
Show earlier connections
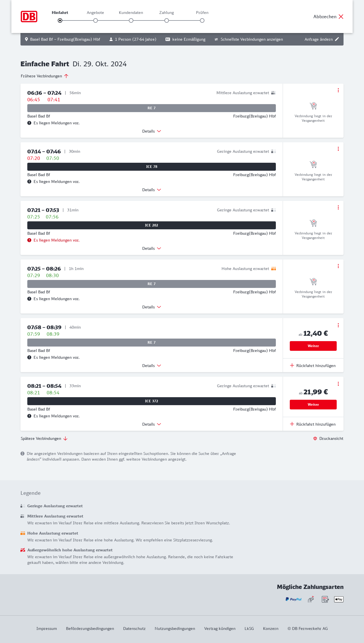point(45,76)
